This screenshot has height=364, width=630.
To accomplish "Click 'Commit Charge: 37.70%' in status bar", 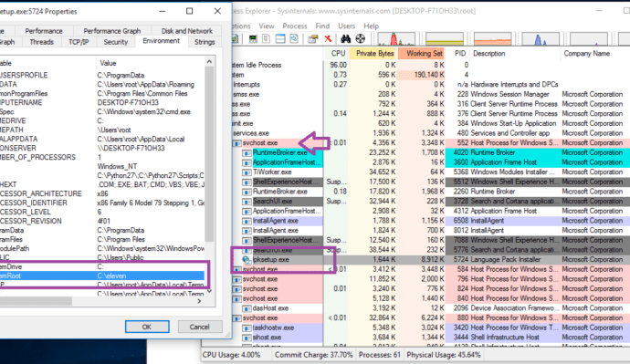I will [314, 355].
